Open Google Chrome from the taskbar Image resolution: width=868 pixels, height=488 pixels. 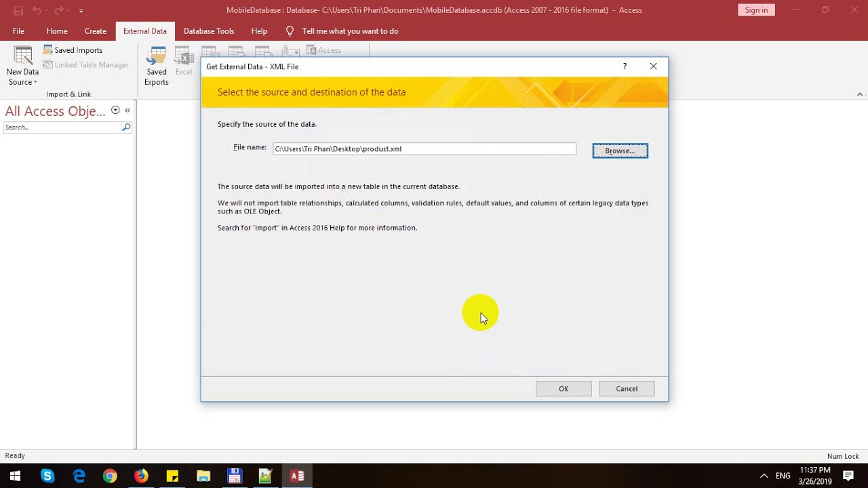pyautogui.click(x=110, y=476)
